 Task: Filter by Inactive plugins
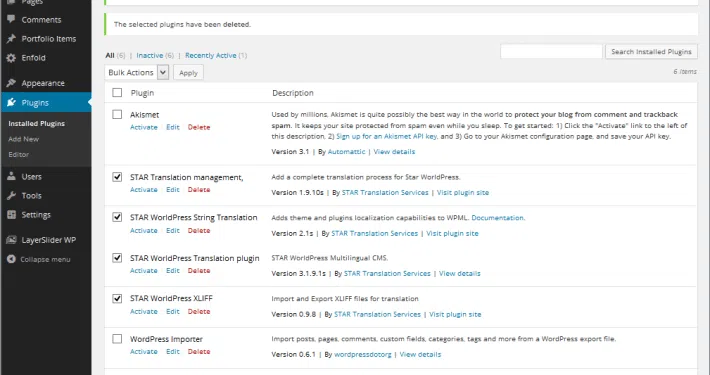coord(150,55)
